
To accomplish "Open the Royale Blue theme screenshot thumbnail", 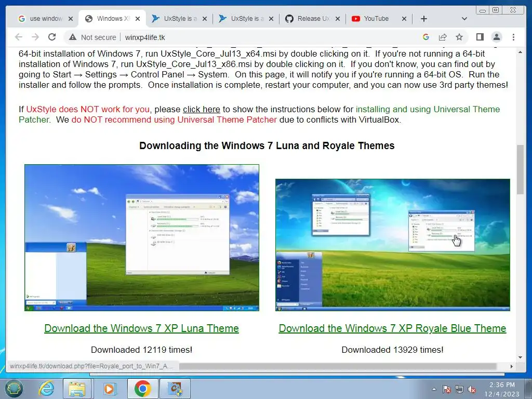I will [393, 245].
